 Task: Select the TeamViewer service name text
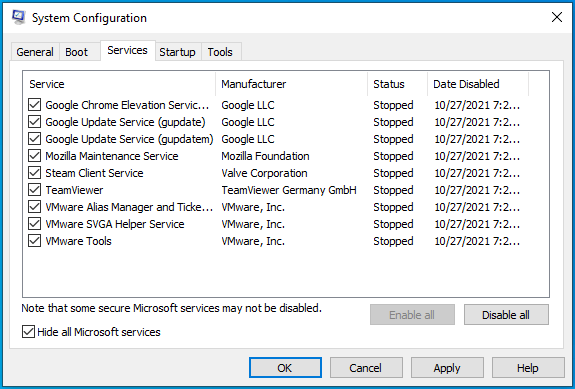tap(74, 190)
